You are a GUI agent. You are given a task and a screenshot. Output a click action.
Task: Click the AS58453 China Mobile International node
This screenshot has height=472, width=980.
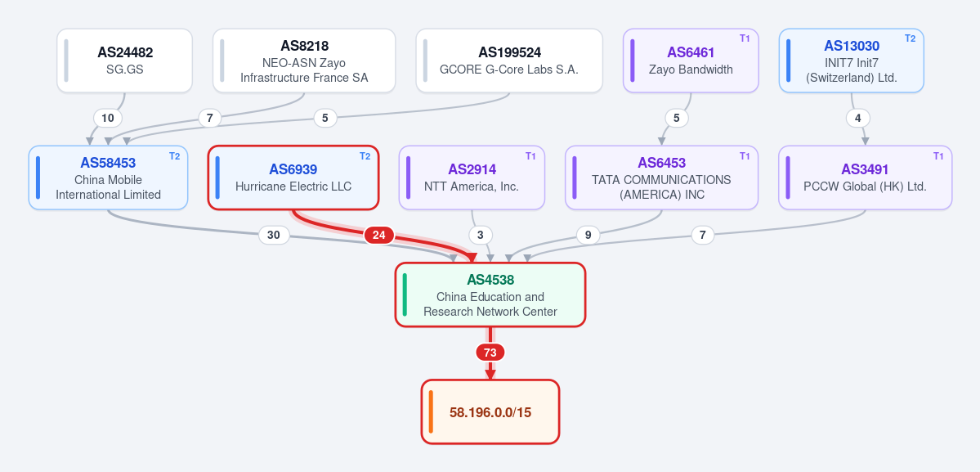pos(108,178)
